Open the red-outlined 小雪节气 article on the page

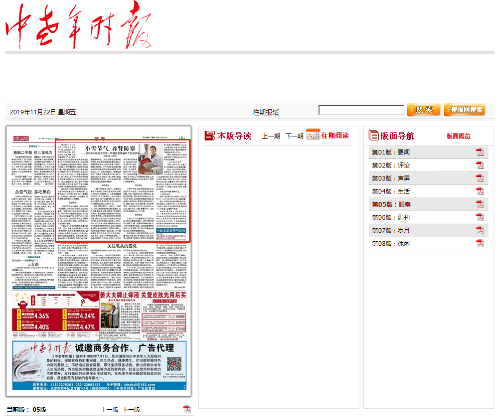(x=123, y=191)
